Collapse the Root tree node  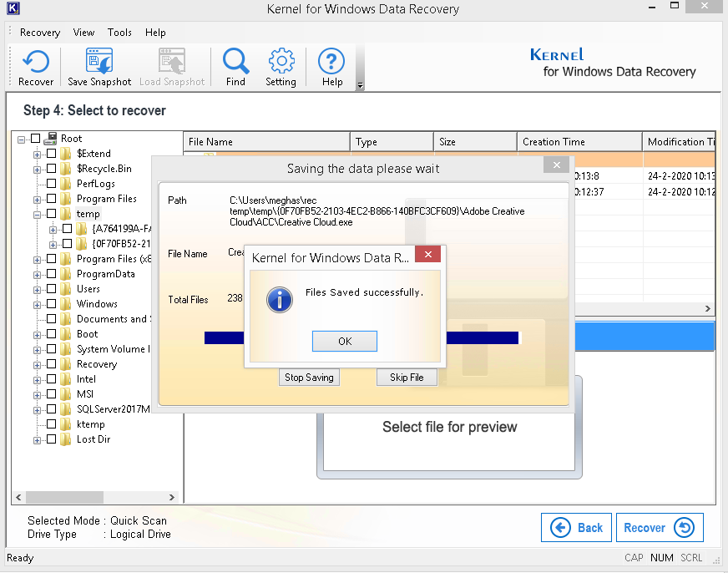tap(21, 139)
